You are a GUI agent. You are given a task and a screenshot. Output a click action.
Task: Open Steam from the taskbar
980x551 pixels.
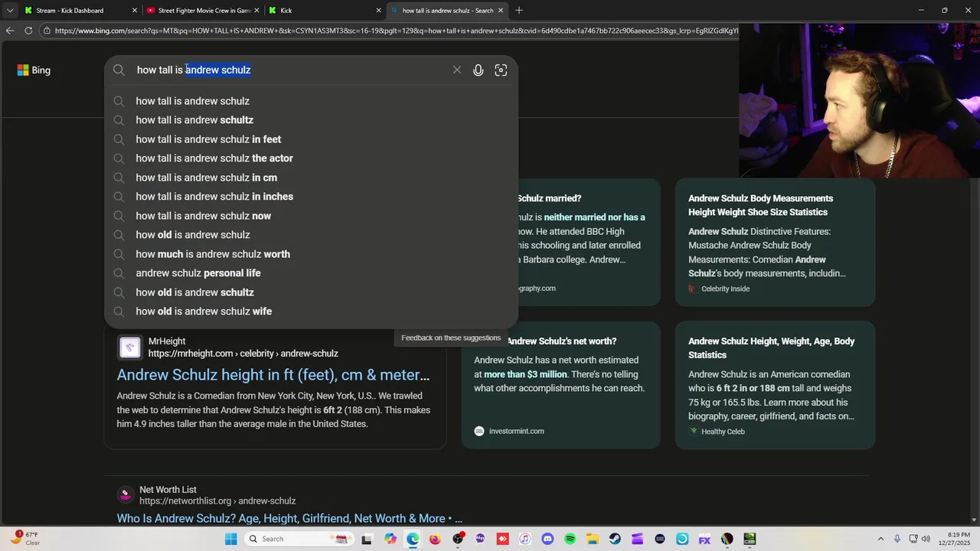pos(615,539)
